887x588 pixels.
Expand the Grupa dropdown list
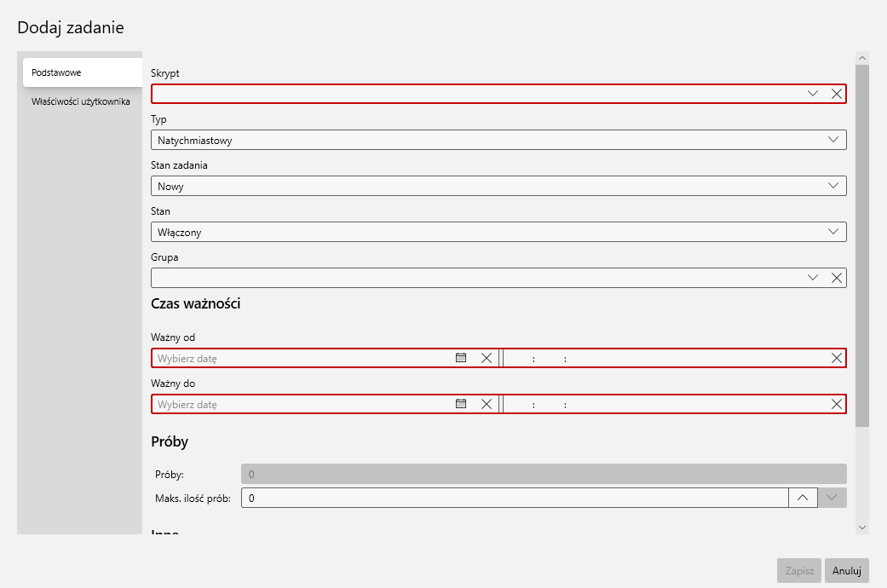[813, 278]
